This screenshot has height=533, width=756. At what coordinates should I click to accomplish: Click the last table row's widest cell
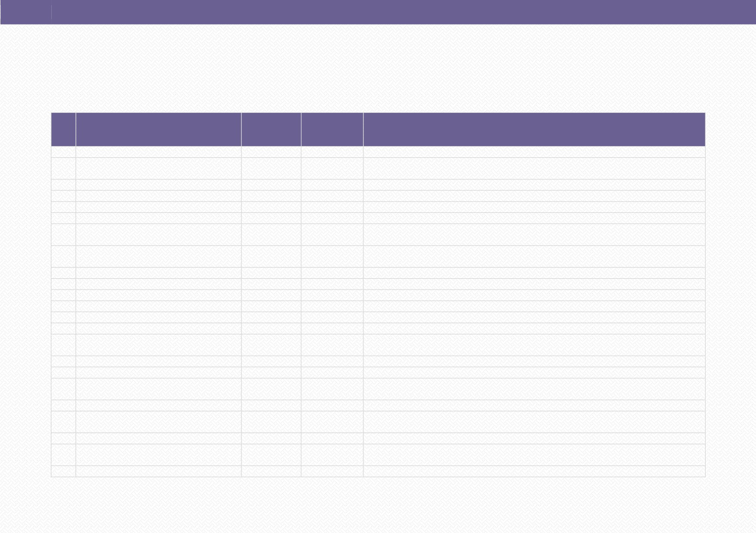click(x=534, y=471)
